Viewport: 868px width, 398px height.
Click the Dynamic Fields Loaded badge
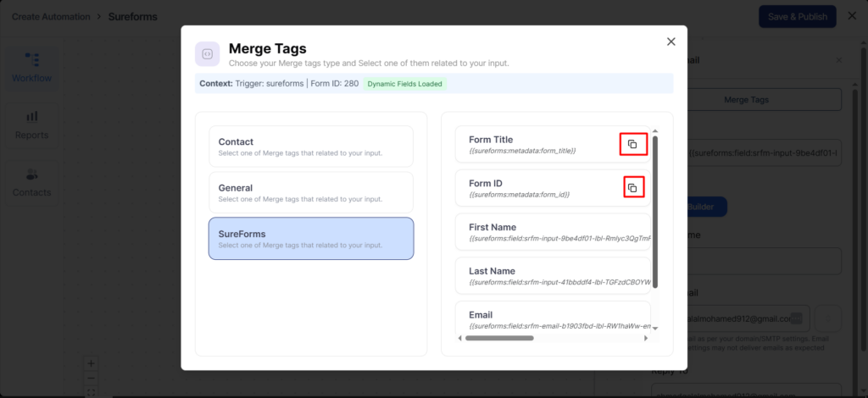[404, 84]
